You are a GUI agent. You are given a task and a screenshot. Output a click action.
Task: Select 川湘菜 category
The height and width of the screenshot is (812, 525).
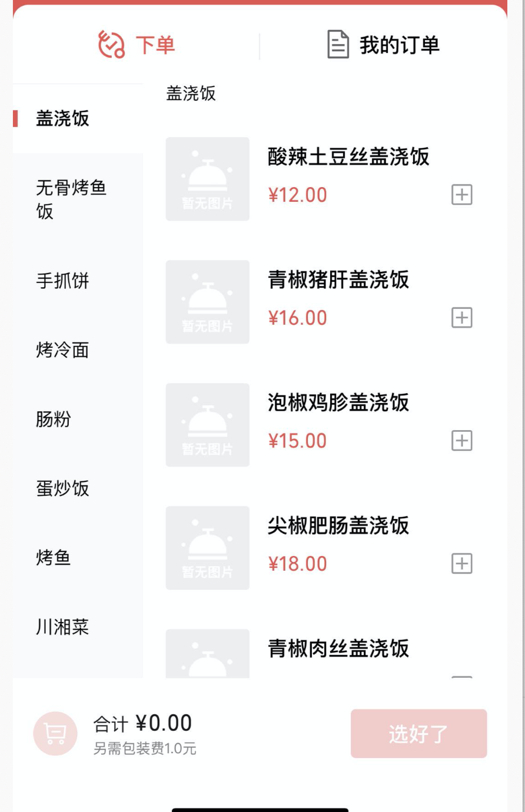pyautogui.click(x=62, y=627)
